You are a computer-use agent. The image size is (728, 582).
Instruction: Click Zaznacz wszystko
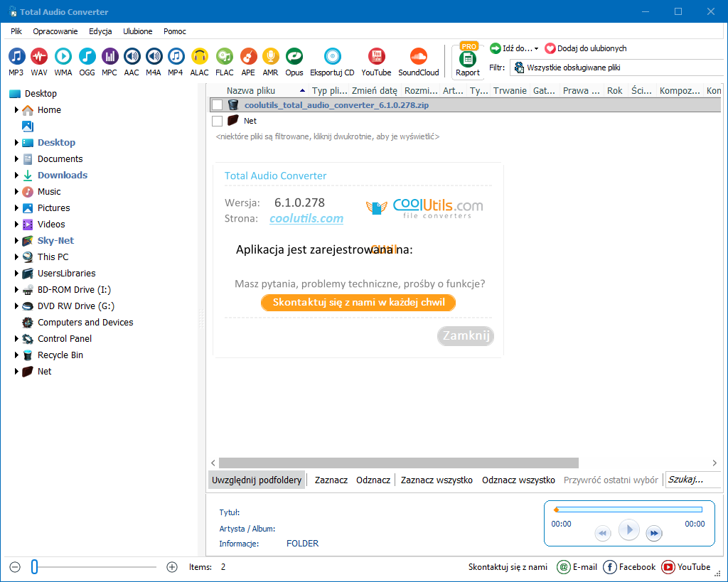pyautogui.click(x=437, y=480)
